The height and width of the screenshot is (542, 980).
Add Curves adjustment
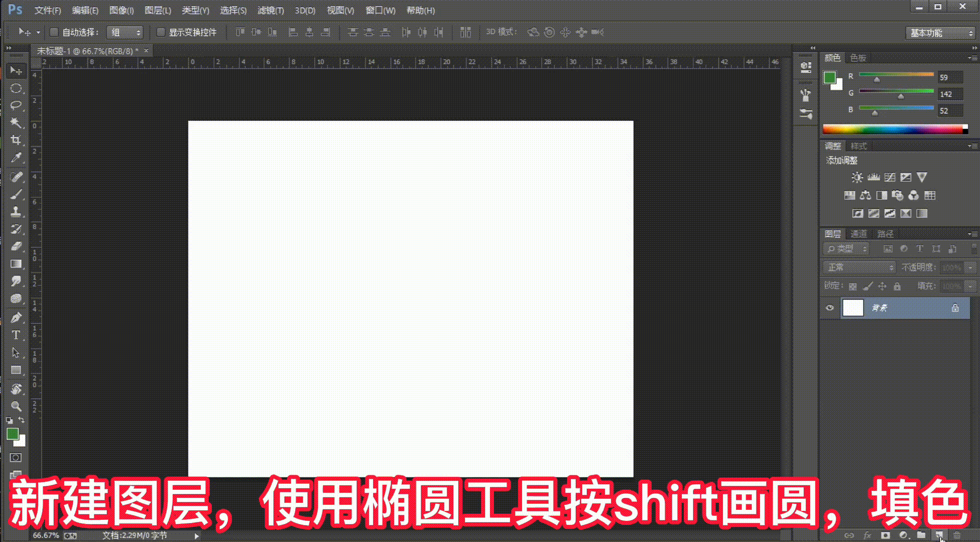(x=890, y=177)
